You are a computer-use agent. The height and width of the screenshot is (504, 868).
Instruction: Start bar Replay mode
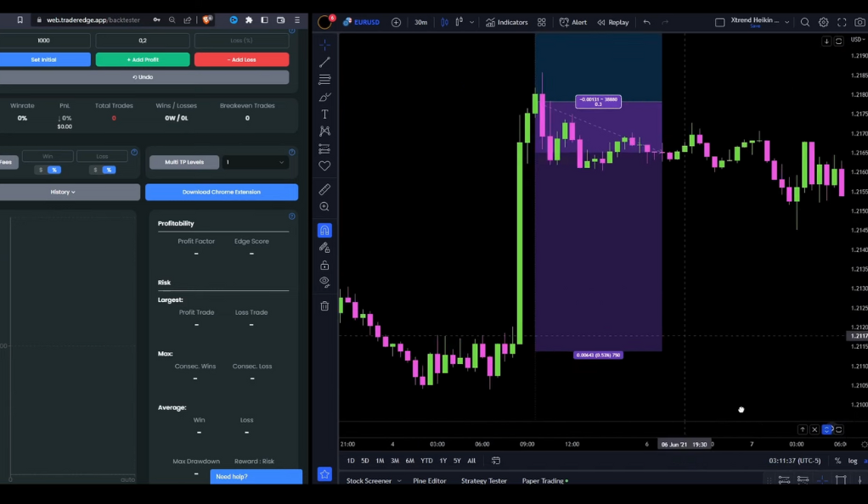tap(613, 22)
